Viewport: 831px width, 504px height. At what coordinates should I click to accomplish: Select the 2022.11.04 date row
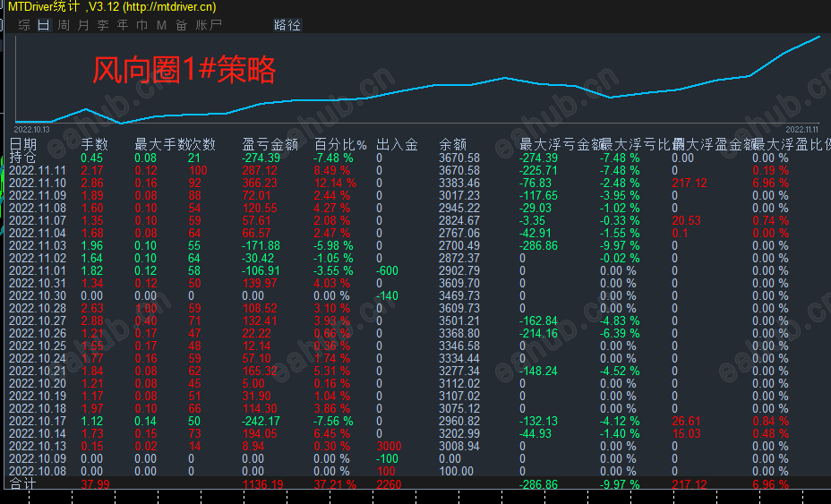click(x=38, y=233)
